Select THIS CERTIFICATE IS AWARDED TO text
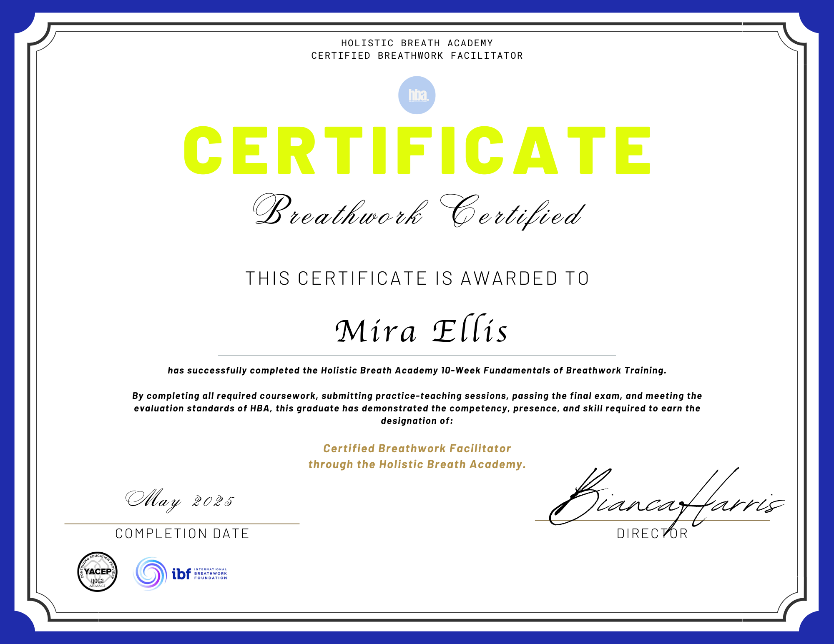The image size is (834, 644). pos(417,278)
